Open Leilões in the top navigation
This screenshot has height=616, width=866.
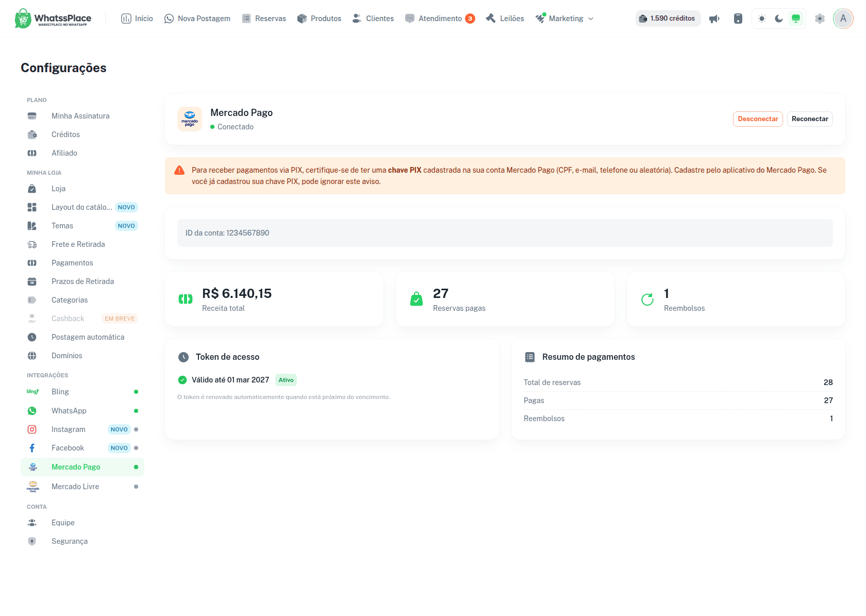click(505, 19)
